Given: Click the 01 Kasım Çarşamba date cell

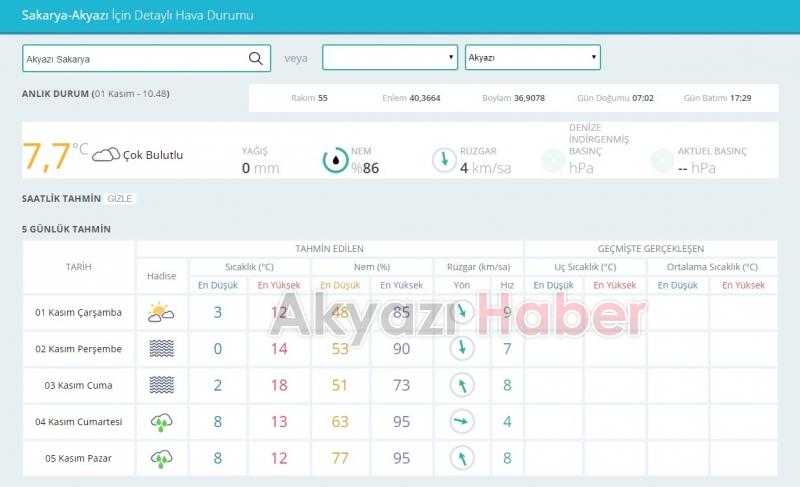Looking at the screenshot, I should (79, 312).
